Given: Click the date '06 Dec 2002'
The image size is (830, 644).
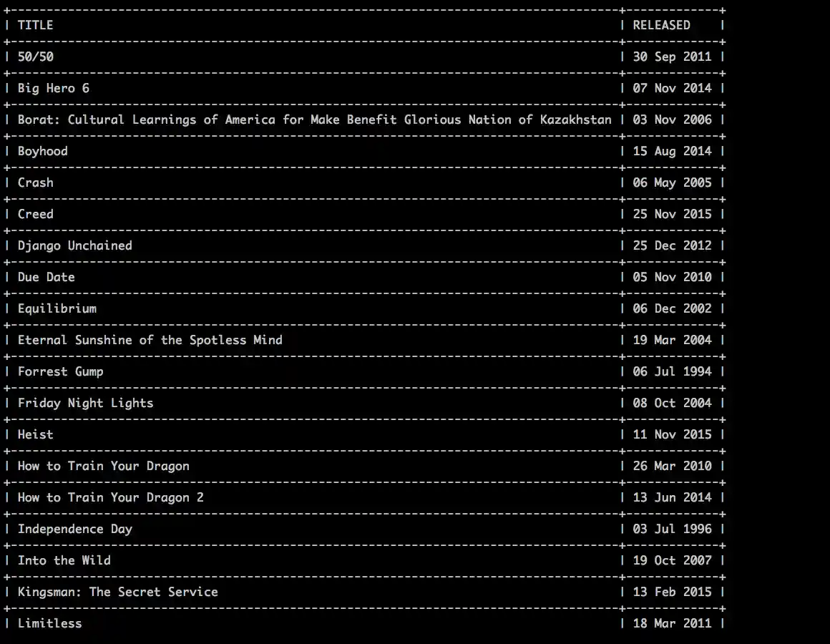Looking at the screenshot, I should pyautogui.click(x=673, y=308).
